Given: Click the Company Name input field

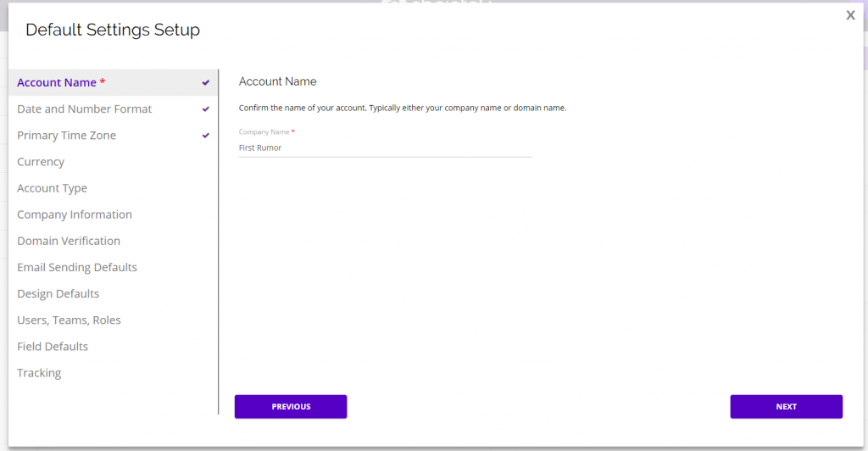Looking at the screenshot, I should (x=386, y=148).
